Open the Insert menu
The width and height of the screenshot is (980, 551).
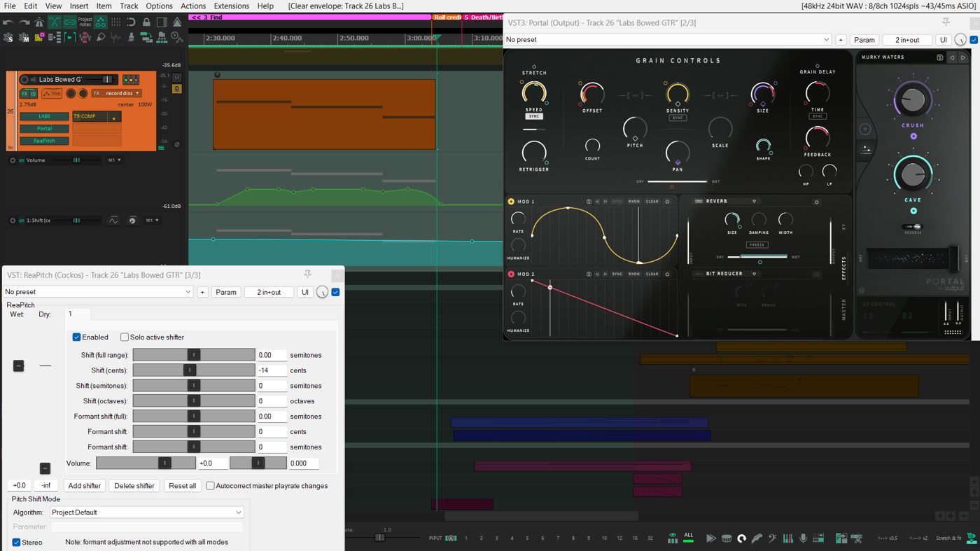point(79,6)
